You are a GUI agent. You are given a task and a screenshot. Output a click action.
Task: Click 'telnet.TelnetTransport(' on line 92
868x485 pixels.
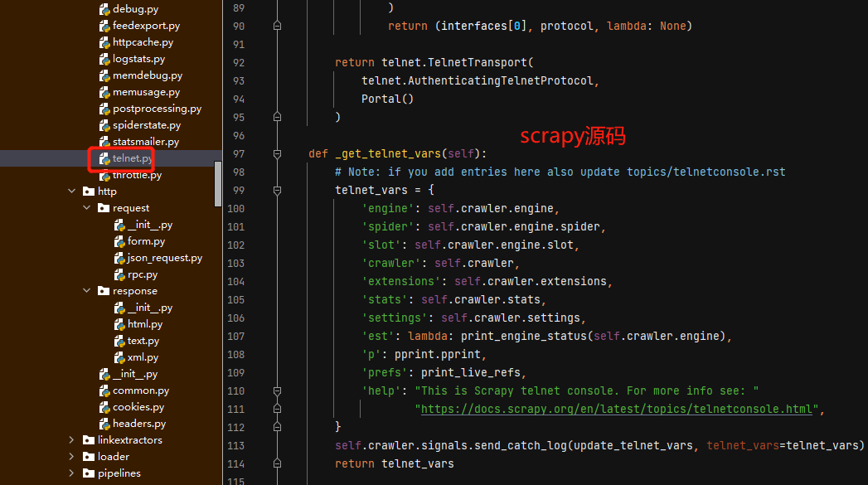(458, 62)
